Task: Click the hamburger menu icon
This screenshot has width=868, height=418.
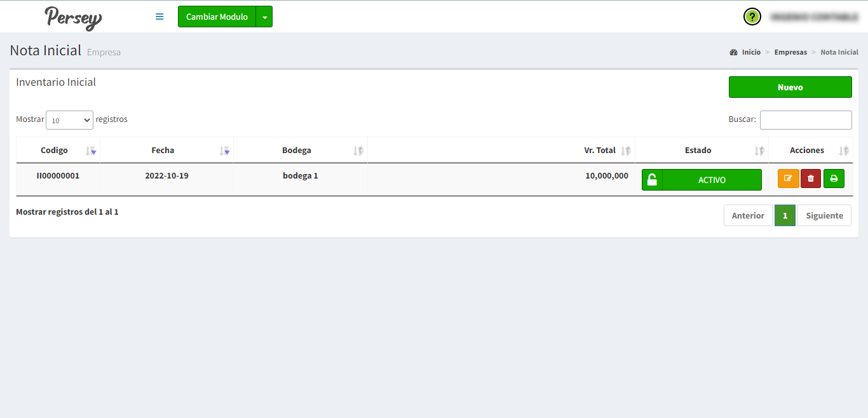Action: [x=159, y=17]
